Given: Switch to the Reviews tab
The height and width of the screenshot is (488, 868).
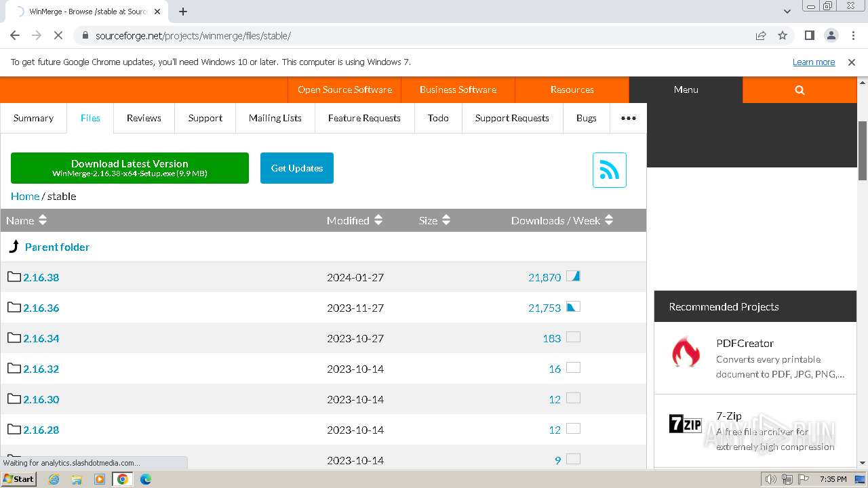Looking at the screenshot, I should tap(144, 118).
